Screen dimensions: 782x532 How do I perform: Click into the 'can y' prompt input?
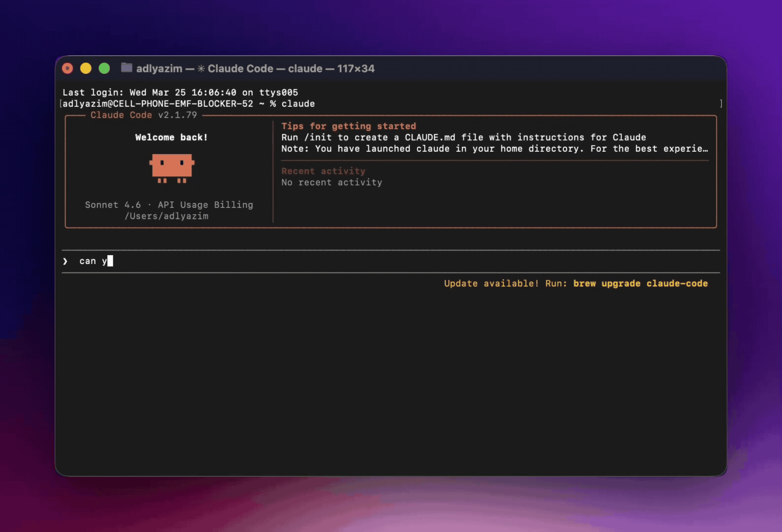click(x=391, y=261)
